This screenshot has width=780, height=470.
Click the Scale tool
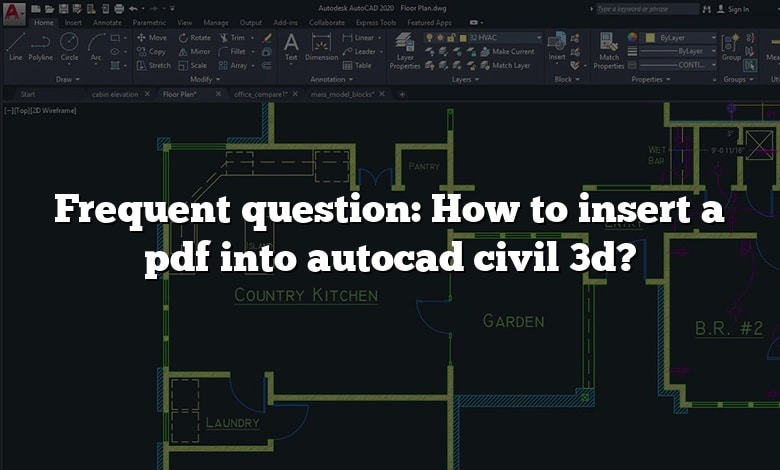pos(192,65)
